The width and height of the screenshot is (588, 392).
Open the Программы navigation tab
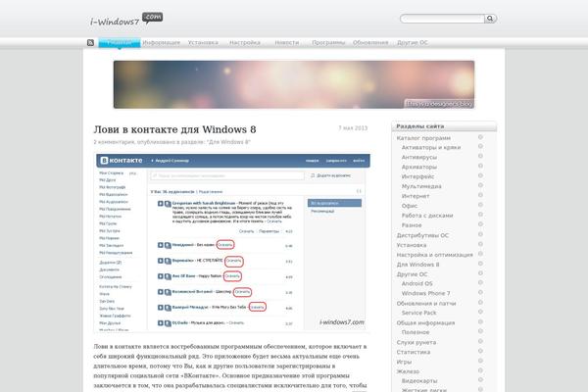328,42
